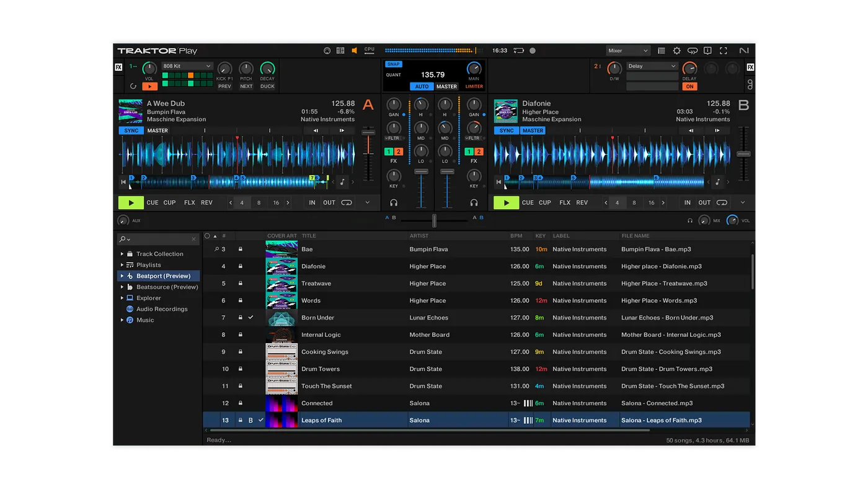Toggle QUANT in master panel
The image size is (868, 489).
[394, 75]
